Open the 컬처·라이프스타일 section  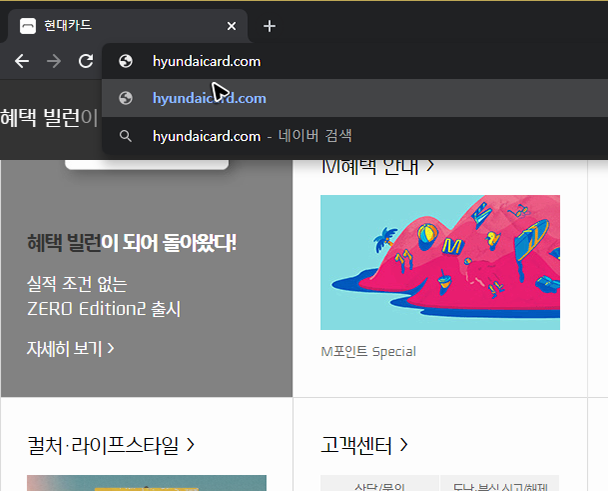click(x=111, y=445)
